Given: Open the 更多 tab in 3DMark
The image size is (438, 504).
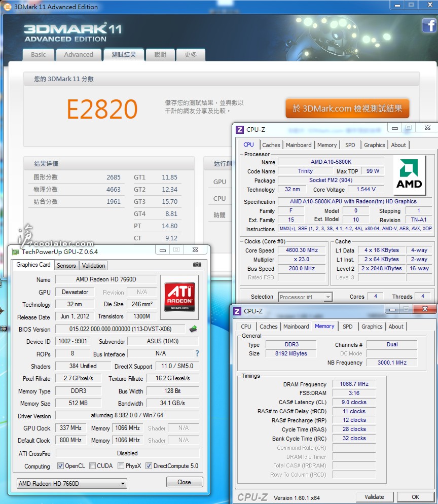Looking at the screenshot, I should [x=191, y=55].
